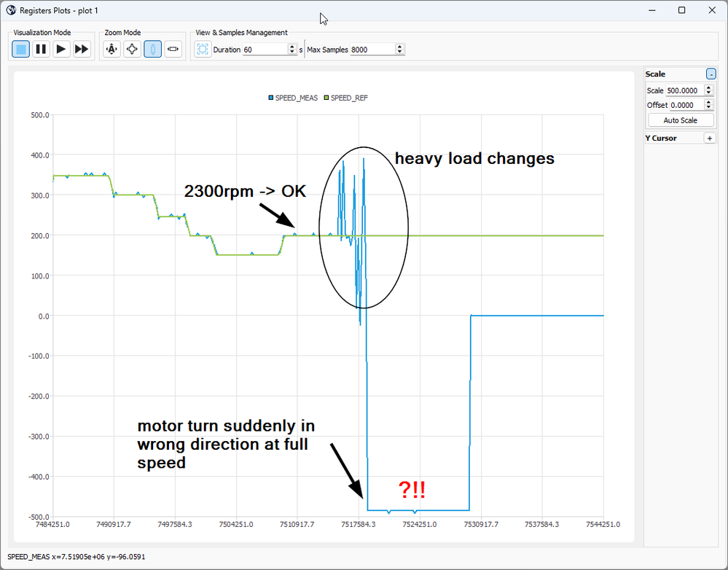
Task: Click the Duration input field
Action: click(265, 50)
